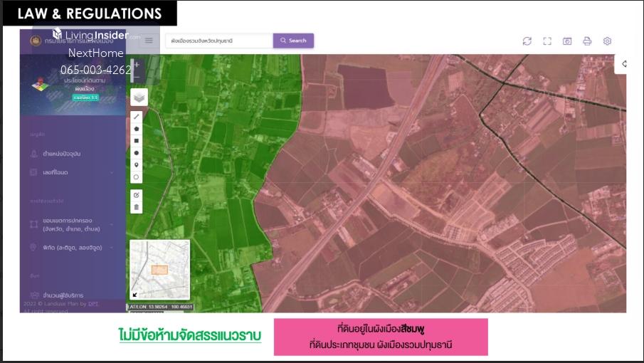Viewport: 644px width, 363px height.
Task: Collapse the overview minimap using its arrow
Action: coord(135,295)
